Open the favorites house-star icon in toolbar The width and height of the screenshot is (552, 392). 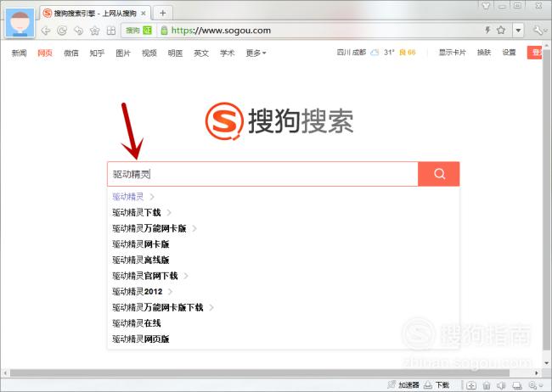[95, 31]
